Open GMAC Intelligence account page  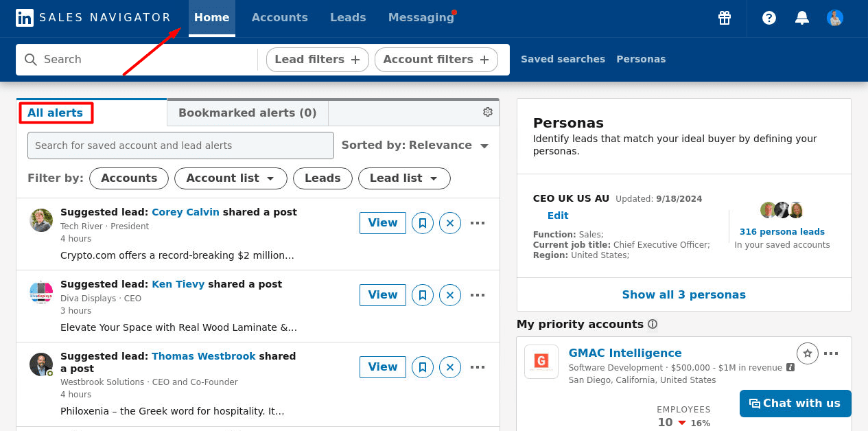pos(625,353)
